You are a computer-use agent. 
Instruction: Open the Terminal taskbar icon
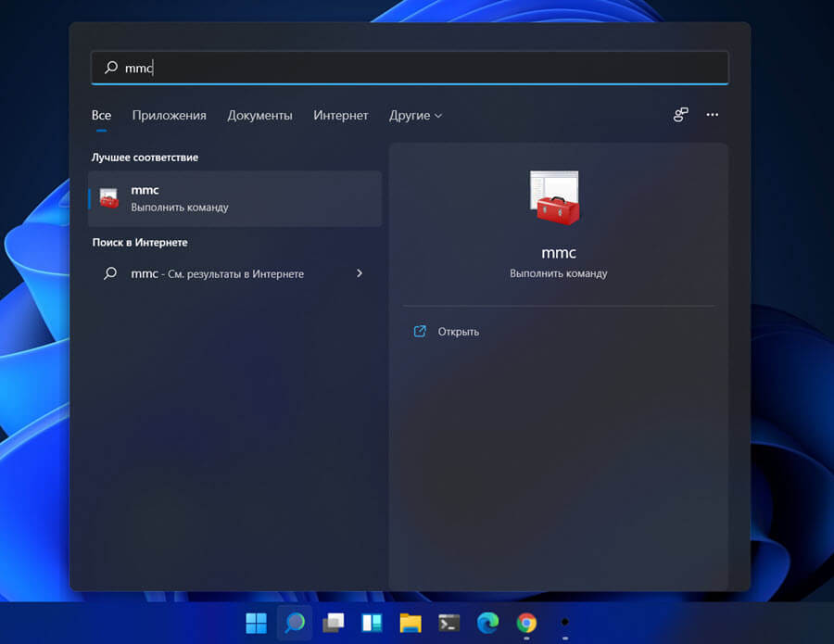click(x=449, y=623)
